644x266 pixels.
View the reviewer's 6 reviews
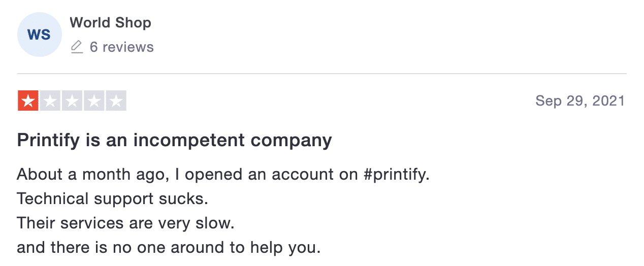pos(121,47)
